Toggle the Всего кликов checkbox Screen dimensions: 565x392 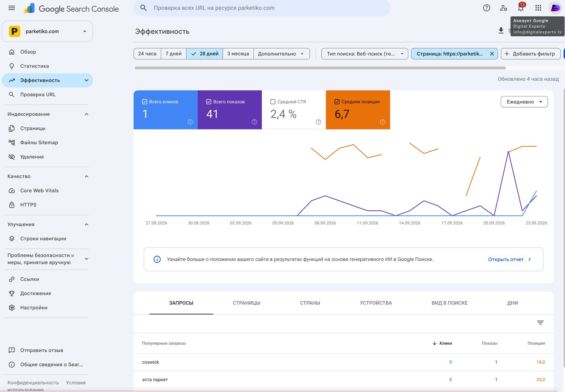coord(144,102)
